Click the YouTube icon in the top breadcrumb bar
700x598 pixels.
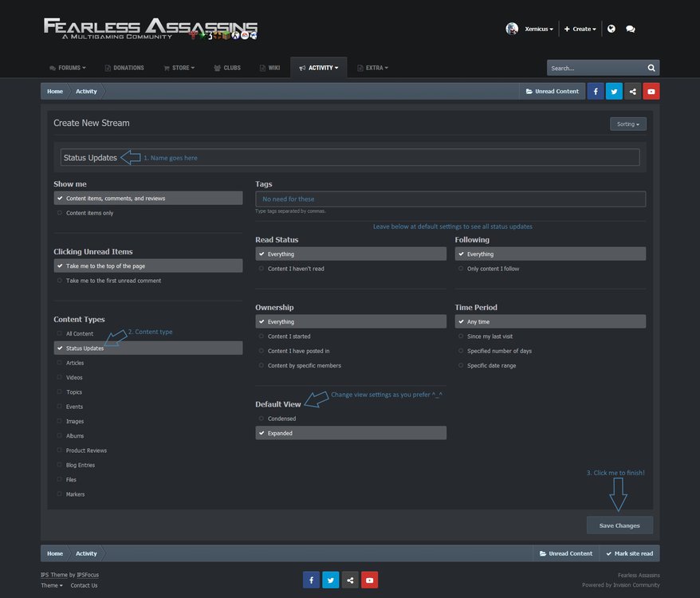click(x=651, y=91)
